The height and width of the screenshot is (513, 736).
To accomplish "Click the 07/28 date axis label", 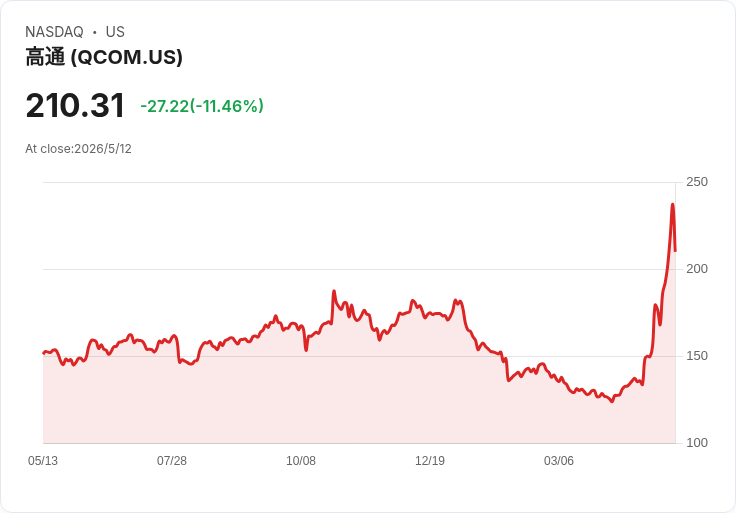I will pos(172,461).
